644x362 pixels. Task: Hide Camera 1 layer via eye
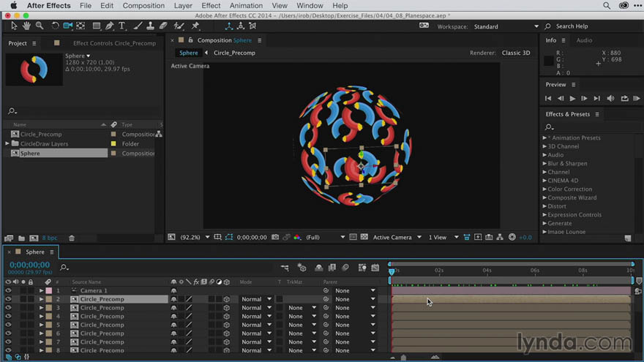pyautogui.click(x=8, y=290)
